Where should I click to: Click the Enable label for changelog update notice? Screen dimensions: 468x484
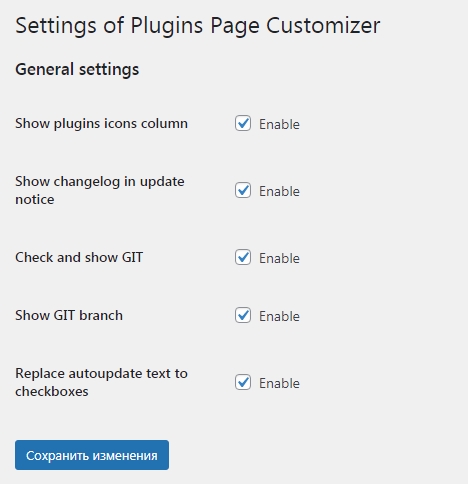pos(279,191)
